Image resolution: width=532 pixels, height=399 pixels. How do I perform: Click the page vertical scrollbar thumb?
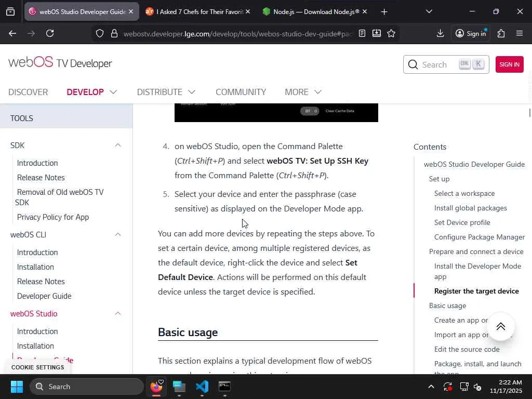pyautogui.click(x=529, y=112)
